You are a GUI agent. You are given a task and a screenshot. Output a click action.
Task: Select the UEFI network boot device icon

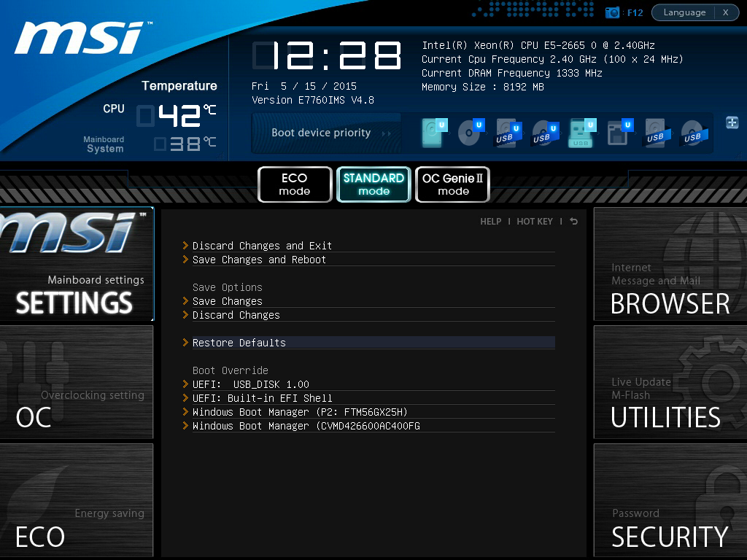click(620, 133)
